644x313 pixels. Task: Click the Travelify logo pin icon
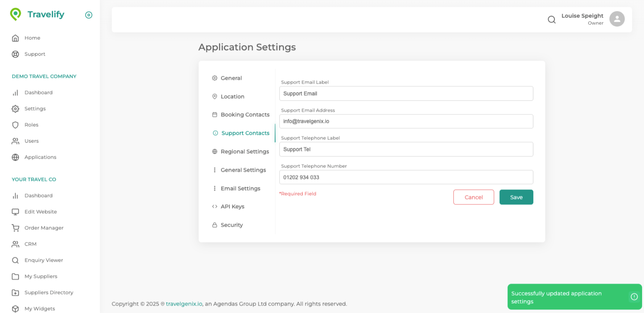pos(15,14)
